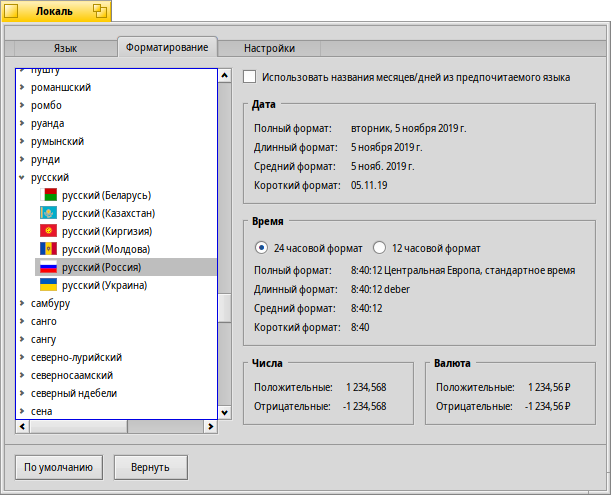Open the Настройки tab
This screenshot has height=495, width=611.
pos(269,48)
